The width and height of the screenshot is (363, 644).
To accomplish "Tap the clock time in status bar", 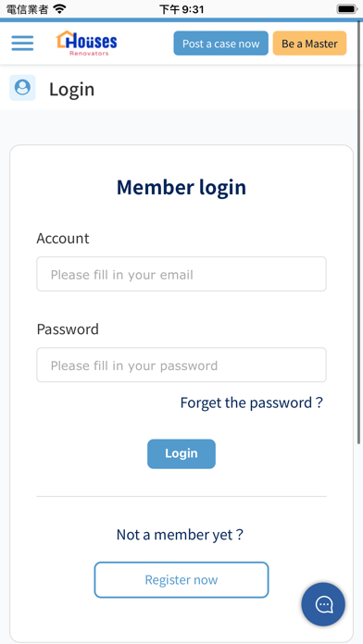I will [181, 9].
